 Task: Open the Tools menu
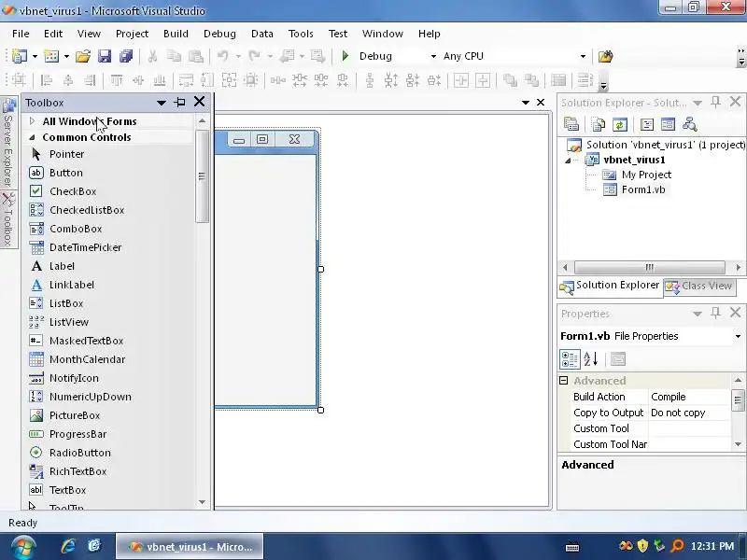[x=301, y=34]
